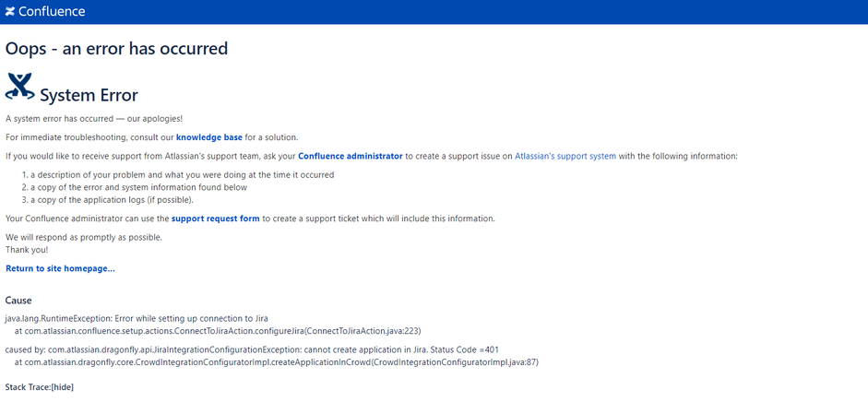Click Return to site homepage link
The width and height of the screenshot is (868, 402).
point(60,268)
